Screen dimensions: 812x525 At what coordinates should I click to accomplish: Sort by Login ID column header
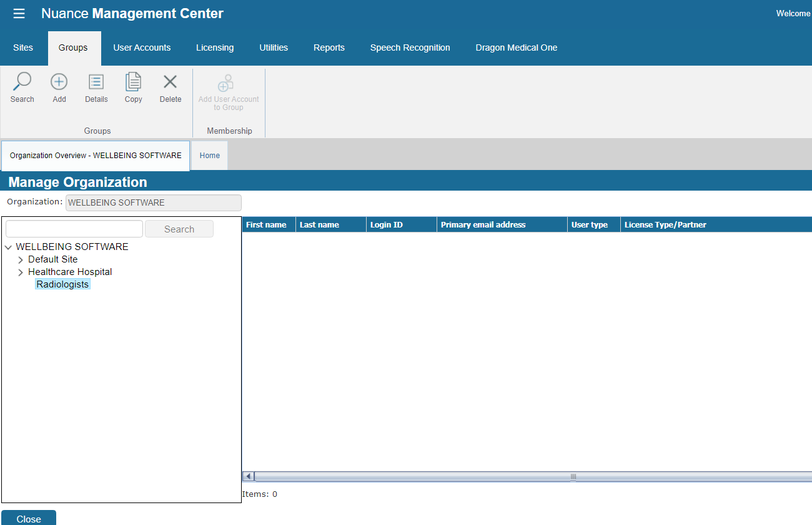click(x=402, y=224)
